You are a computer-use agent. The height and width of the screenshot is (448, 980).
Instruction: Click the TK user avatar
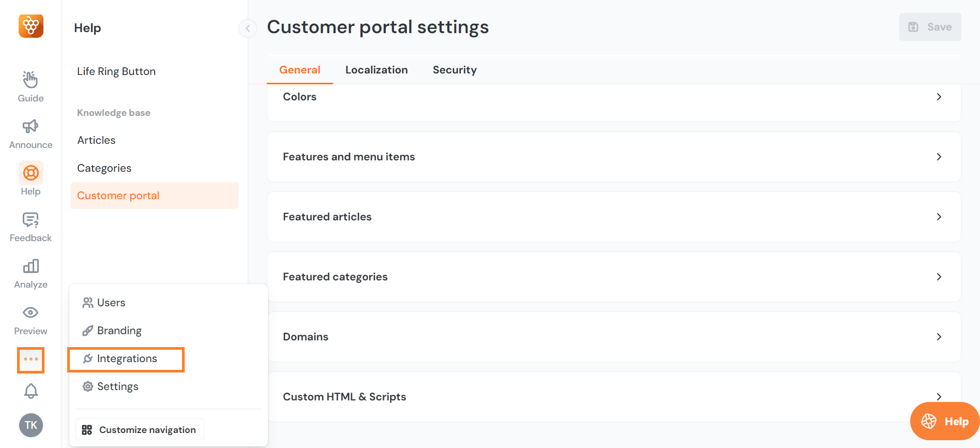tap(31, 425)
